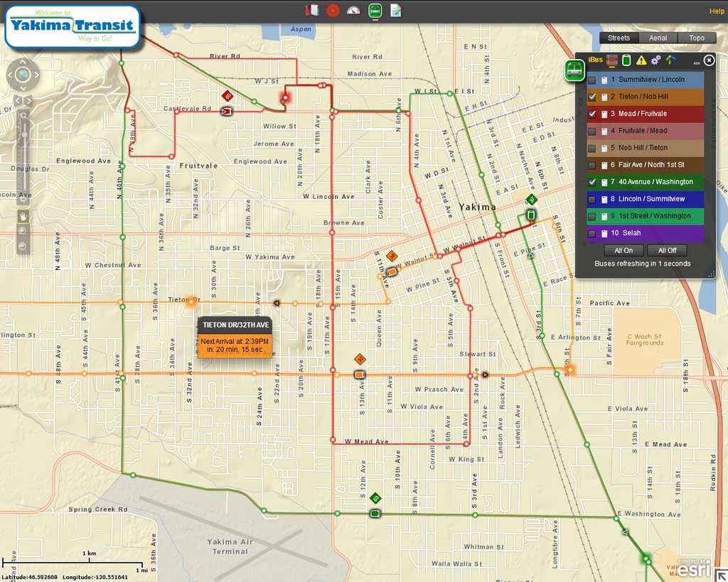Enable route 6 Fair Ave / North 1st St checkbox
The height and width of the screenshot is (582, 728).
(x=592, y=166)
